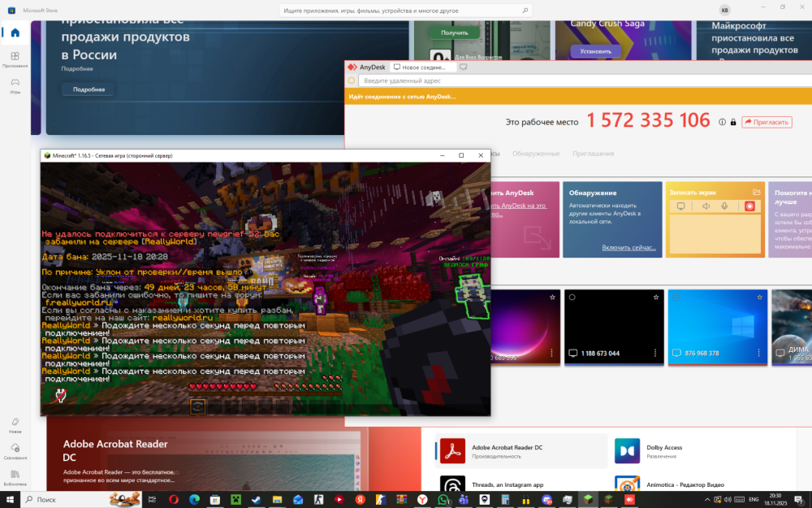Screen dimensions: 812x508
Task: Open Библиотека in the Microsoft Store sidebar
Action: pos(15,477)
